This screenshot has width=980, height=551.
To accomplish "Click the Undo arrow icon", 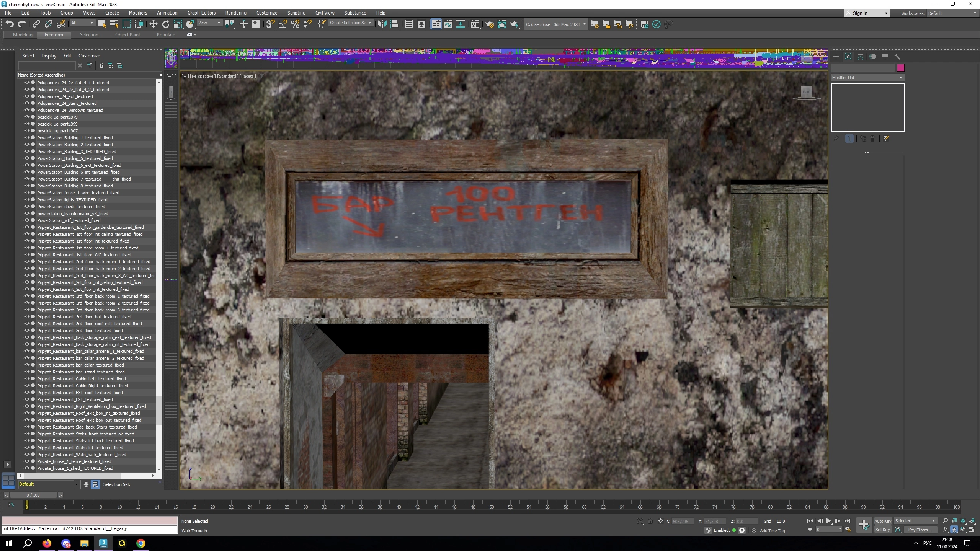I will 10,24.
